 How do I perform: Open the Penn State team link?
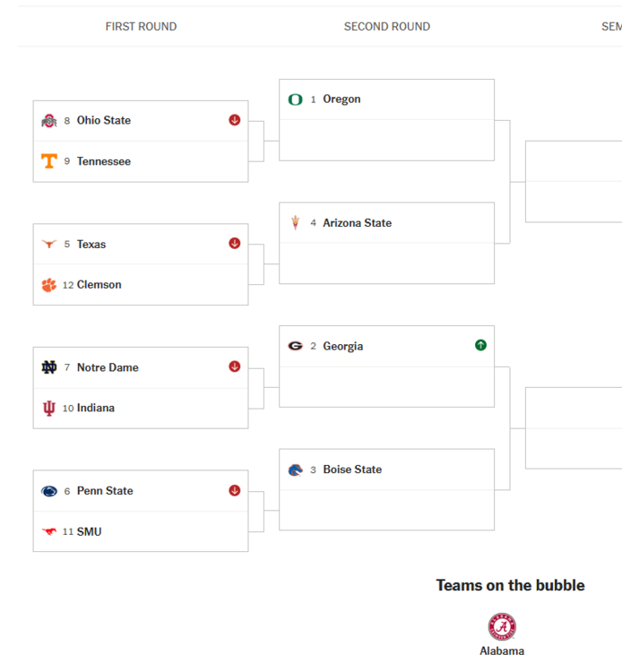pos(105,491)
